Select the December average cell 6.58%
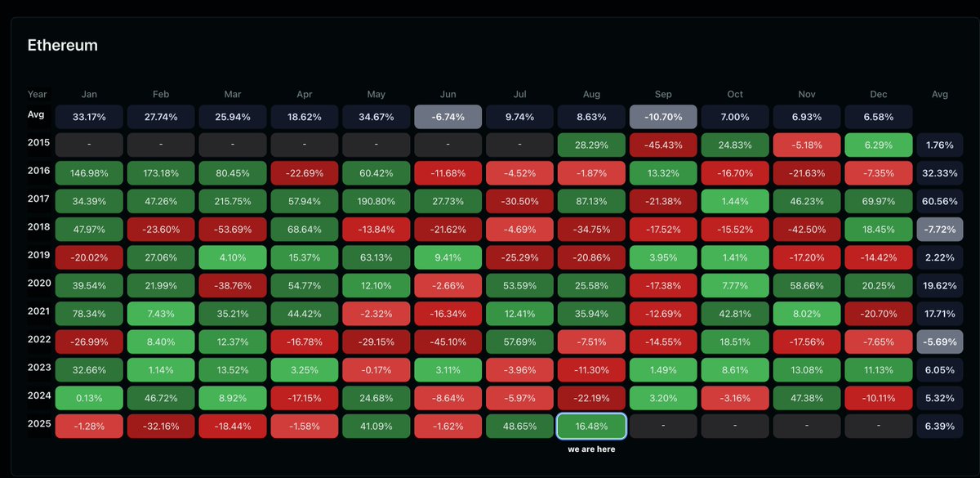 879,118
